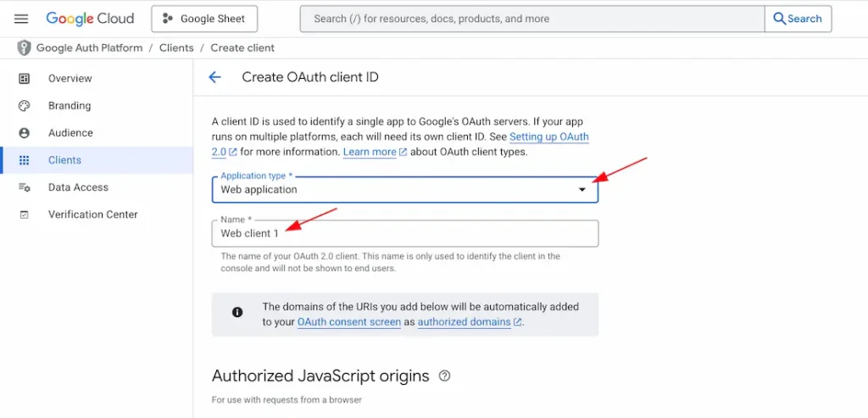Click the Audience person icon
The width and height of the screenshot is (868, 418).
pos(25,133)
